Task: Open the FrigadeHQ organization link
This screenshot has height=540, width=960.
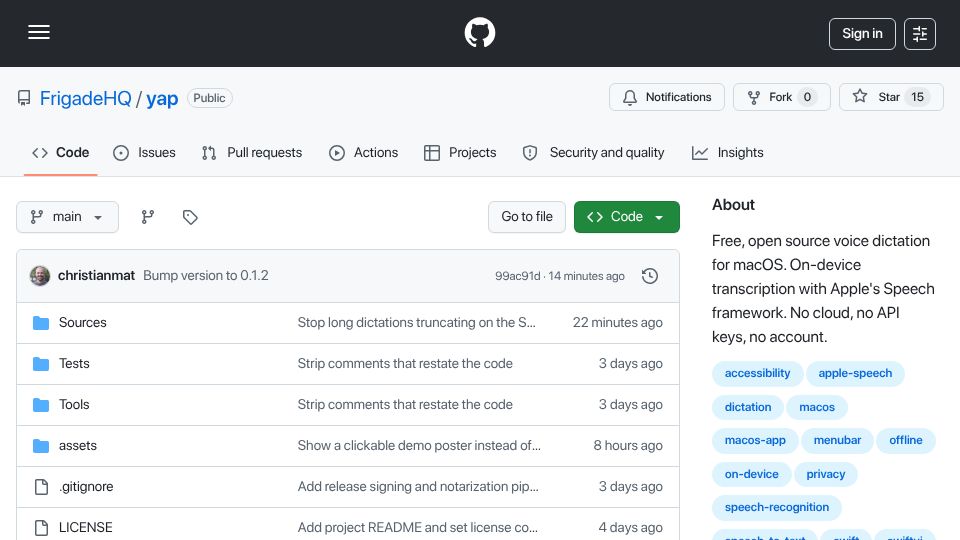Action: point(86,98)
